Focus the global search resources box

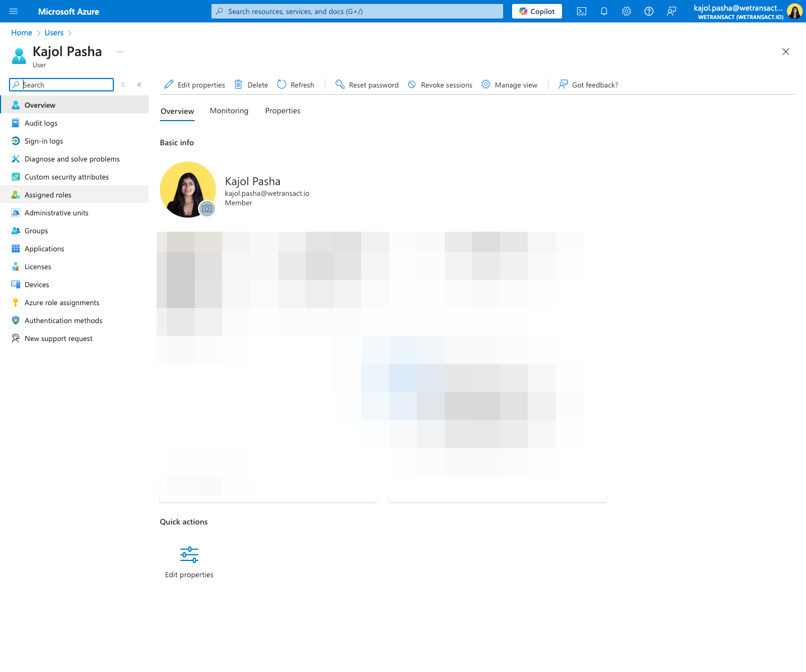357,11
